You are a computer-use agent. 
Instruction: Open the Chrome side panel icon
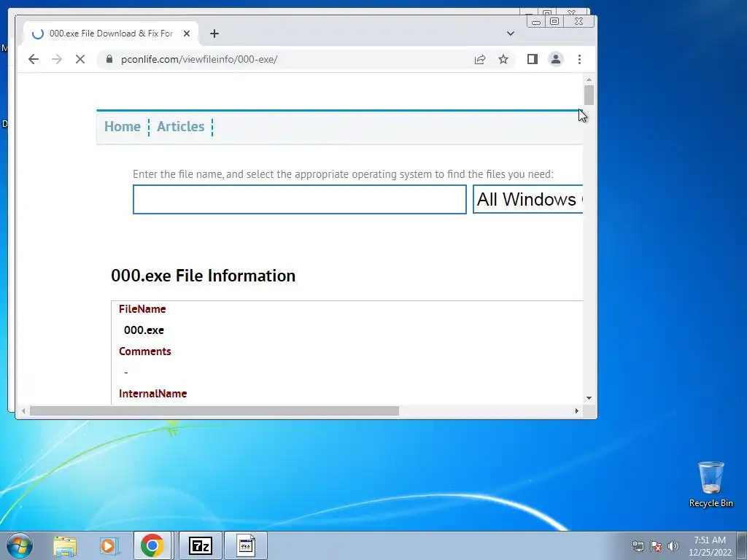point(532,59)
